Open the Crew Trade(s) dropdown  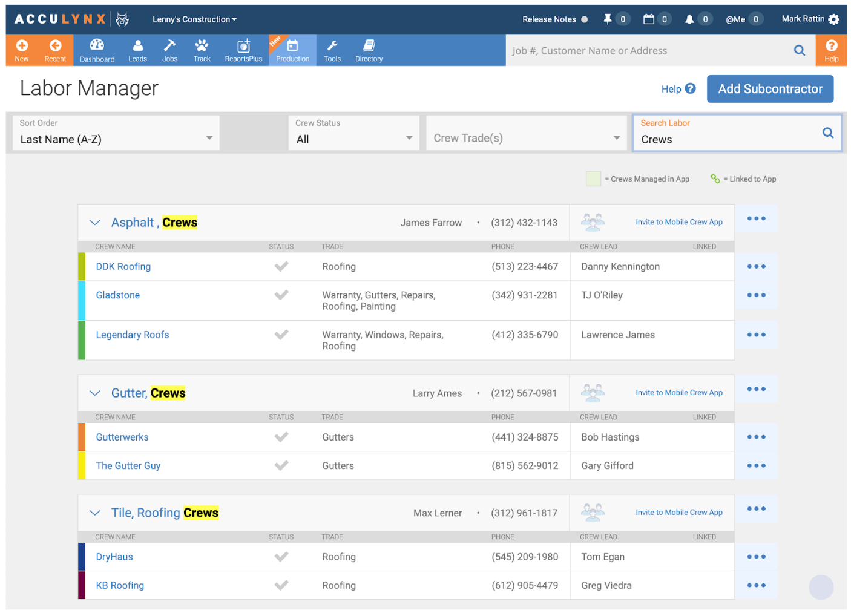click(527, 133)
